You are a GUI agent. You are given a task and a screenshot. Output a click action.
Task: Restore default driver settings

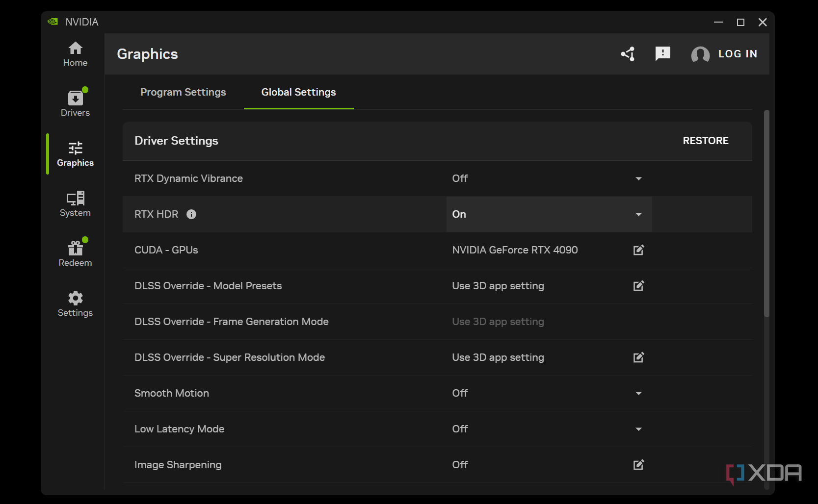pyautogui.click(x=706, y=141)
